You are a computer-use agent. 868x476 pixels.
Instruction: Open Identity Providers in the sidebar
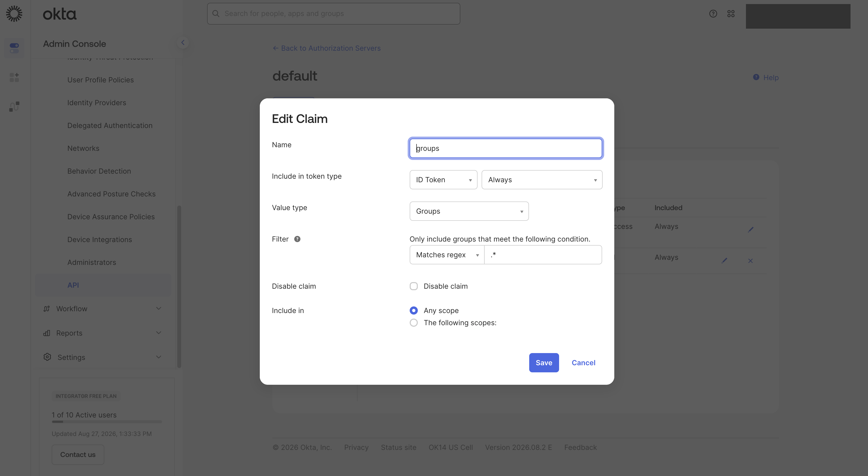97,103
